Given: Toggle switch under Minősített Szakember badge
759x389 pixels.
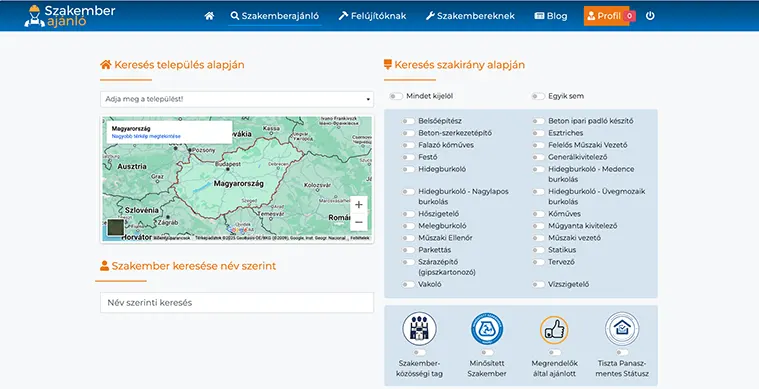Looking at the screenshot, I should (x=487, y=353).
